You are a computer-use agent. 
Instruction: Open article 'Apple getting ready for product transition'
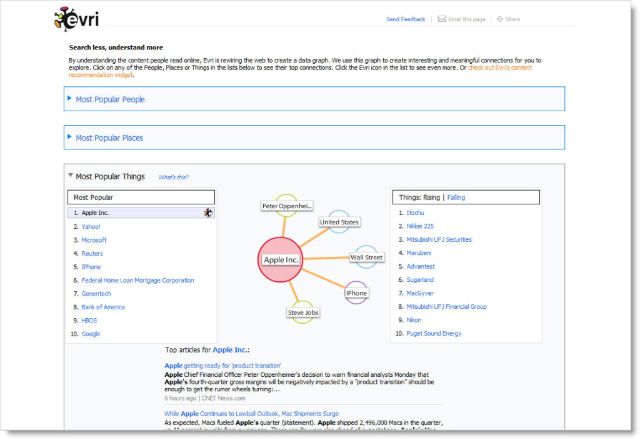(x=222, y=366)
